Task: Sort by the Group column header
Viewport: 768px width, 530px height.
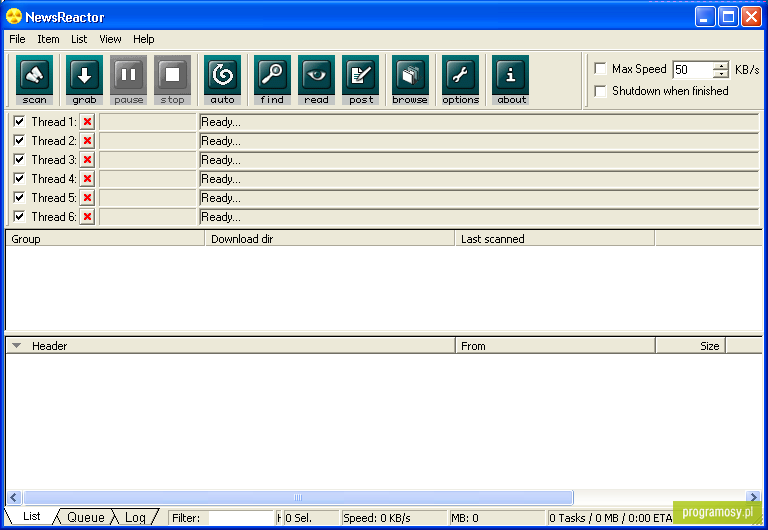Action: click(x=105, y=239)
